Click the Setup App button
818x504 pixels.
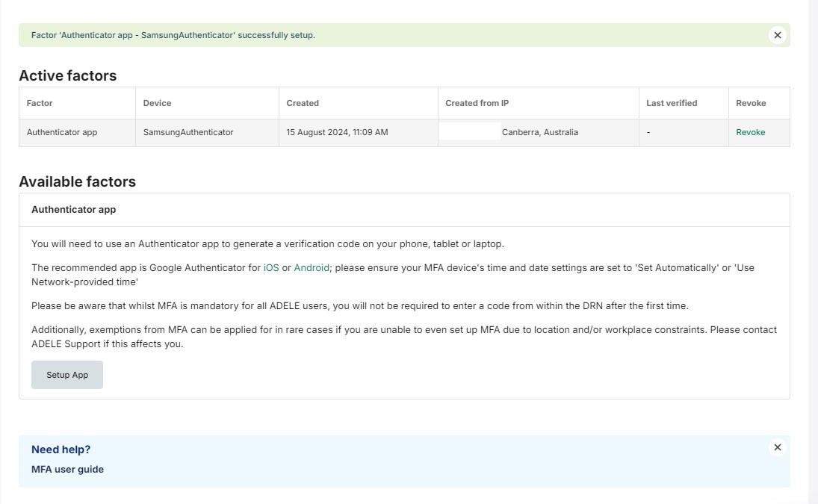click(66, 374)
